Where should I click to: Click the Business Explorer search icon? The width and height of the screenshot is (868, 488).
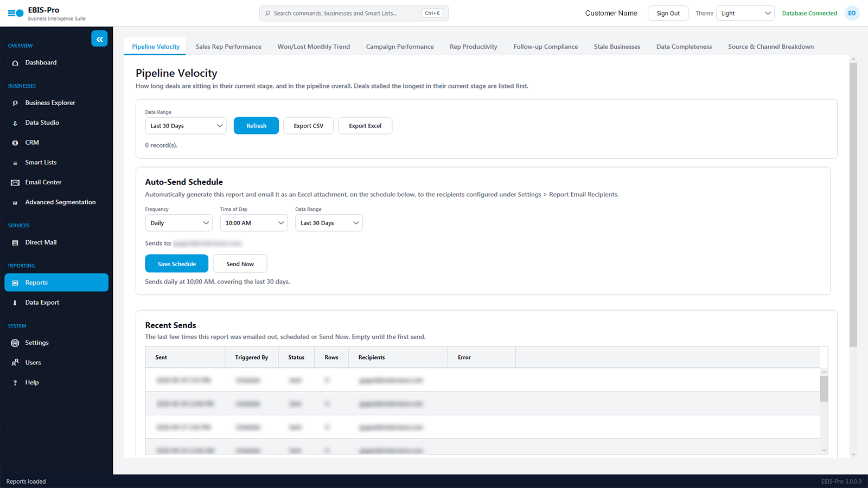click(15, 103)
